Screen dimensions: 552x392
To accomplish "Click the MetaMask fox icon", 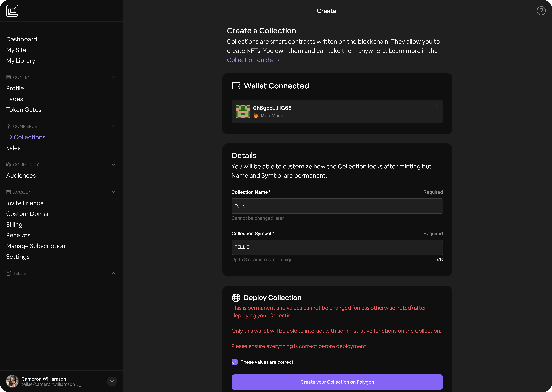I will (256, 116).
